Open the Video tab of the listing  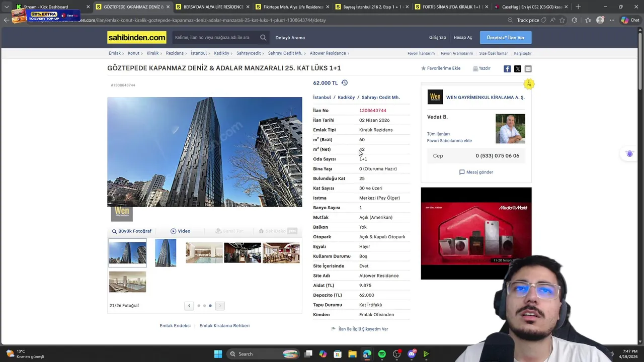[180, 231]
